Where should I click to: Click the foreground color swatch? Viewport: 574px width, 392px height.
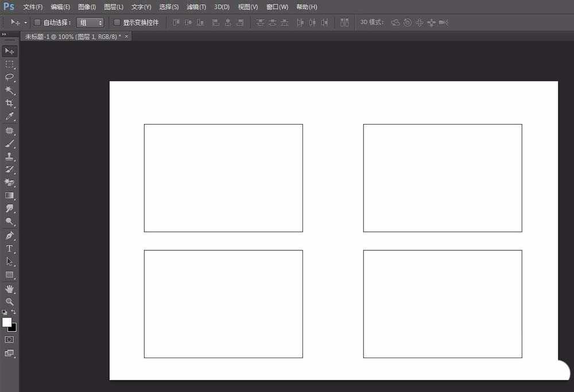[7, 322]
